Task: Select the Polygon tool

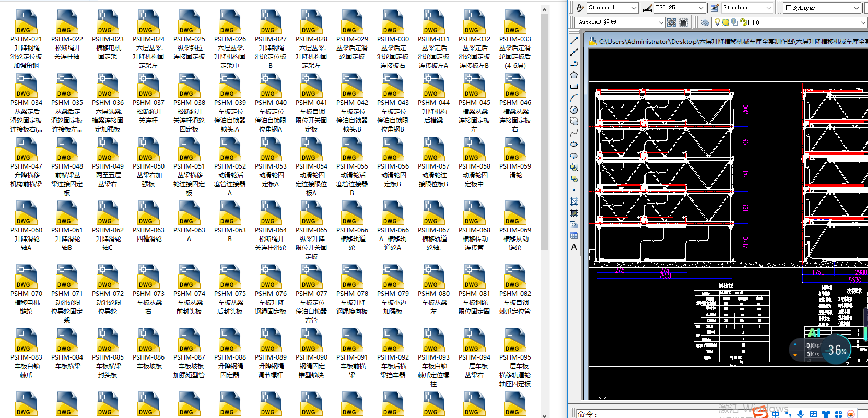Action: [574, 75]
